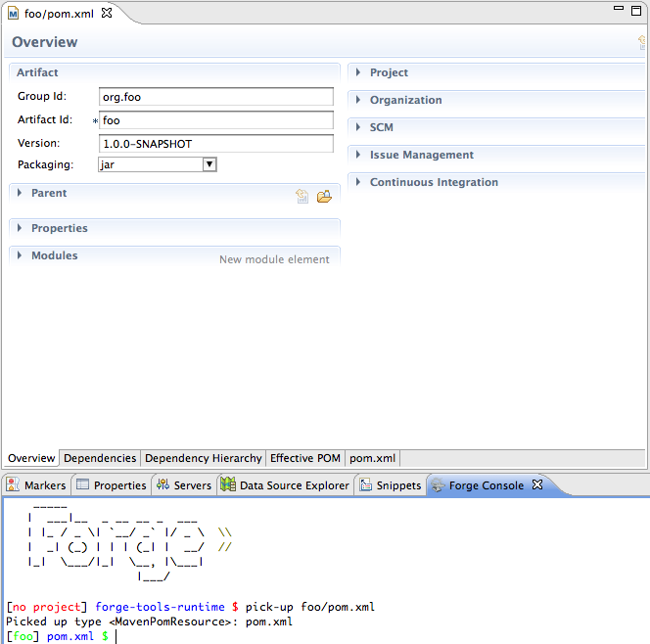Maximize the editor area
The height and width of the screenshot is (644, 650).
pyautogui.click(x=636, y=11)
